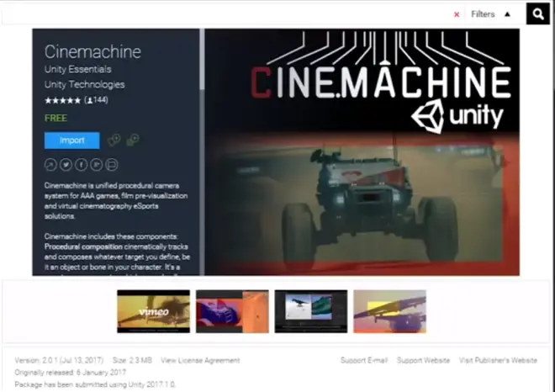Image resolution: width=555 pixels, height=392 pixels.
Task: Click the Cinemachine title text
Action: 92,51
